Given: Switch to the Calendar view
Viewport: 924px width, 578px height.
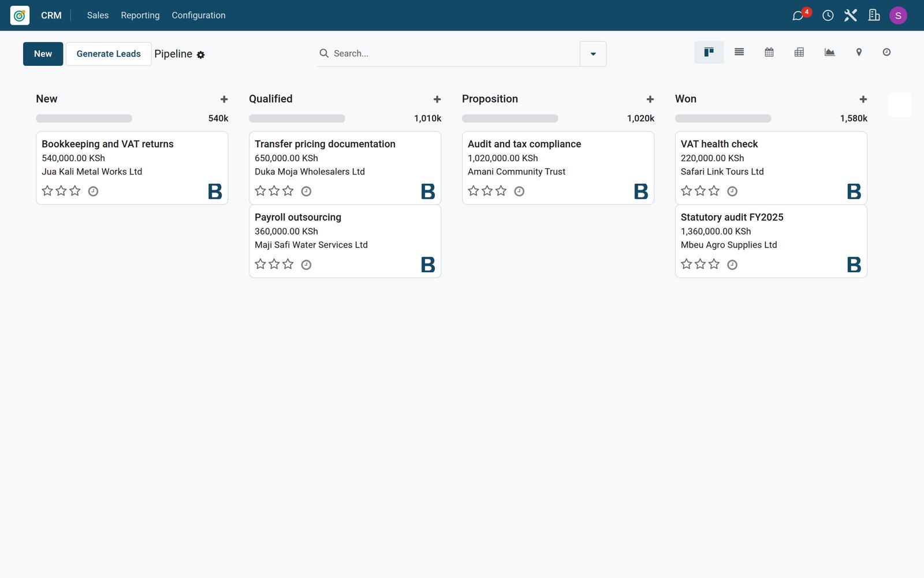Looking at the screenshot, I should point(769,53).
